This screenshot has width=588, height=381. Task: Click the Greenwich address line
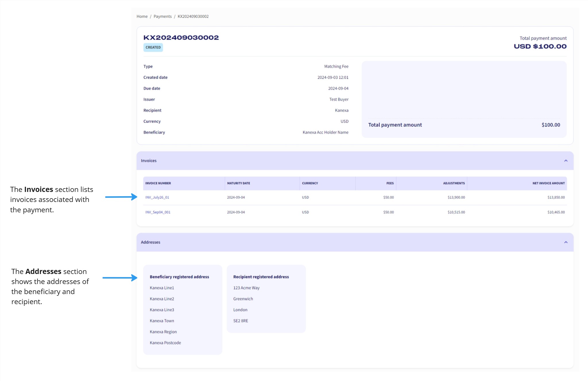coord(243,299)
